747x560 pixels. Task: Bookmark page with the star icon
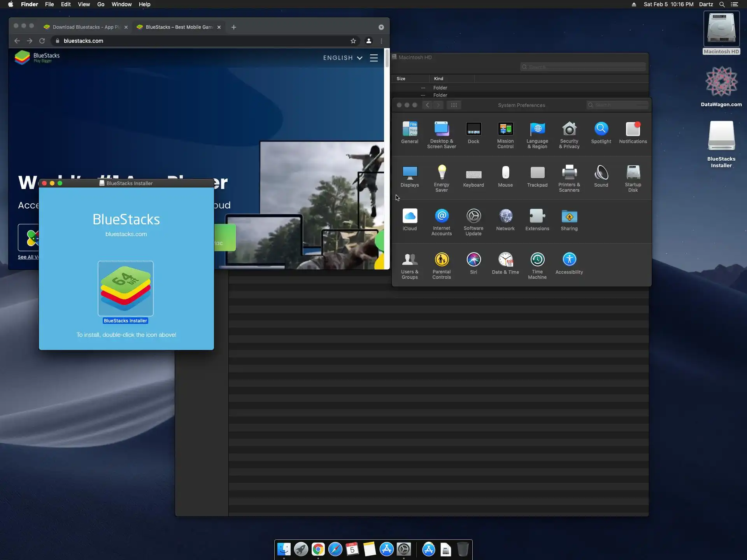[x=353, y=41]
